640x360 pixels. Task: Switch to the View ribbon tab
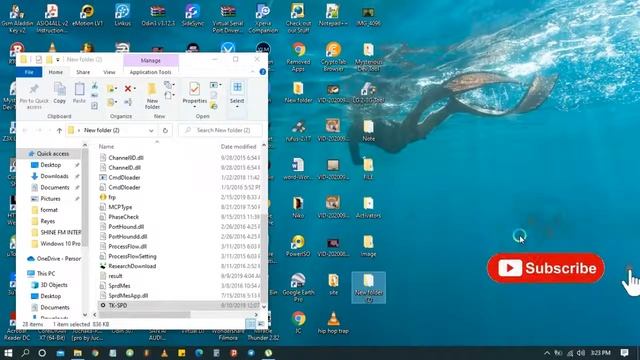coord(109,72)
